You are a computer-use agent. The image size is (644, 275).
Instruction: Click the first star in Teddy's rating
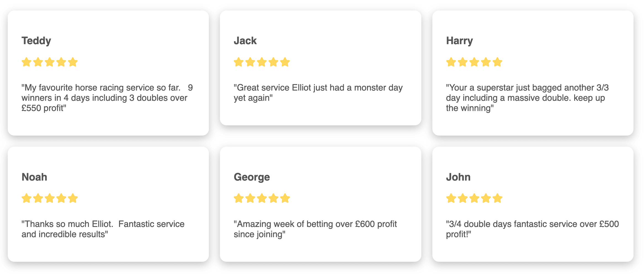[26, 62]
